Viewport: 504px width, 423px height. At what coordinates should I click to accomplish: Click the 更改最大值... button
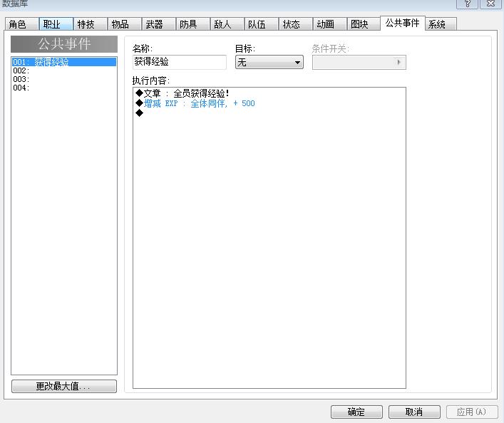(64, 386)
